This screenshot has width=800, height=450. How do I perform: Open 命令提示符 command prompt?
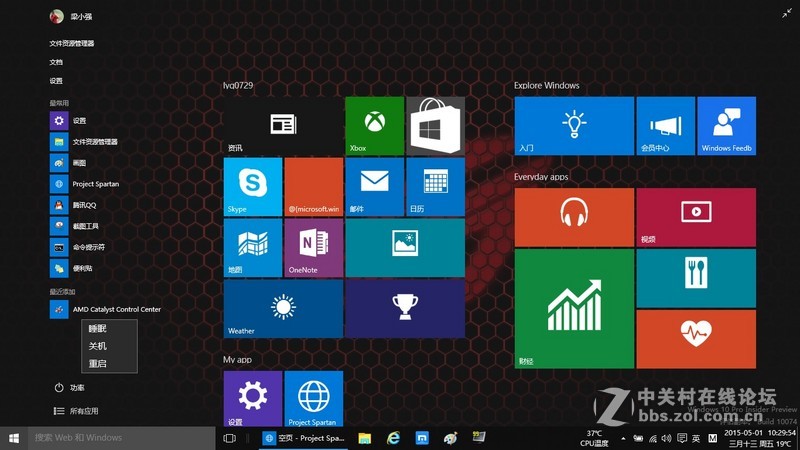point(88,247)
